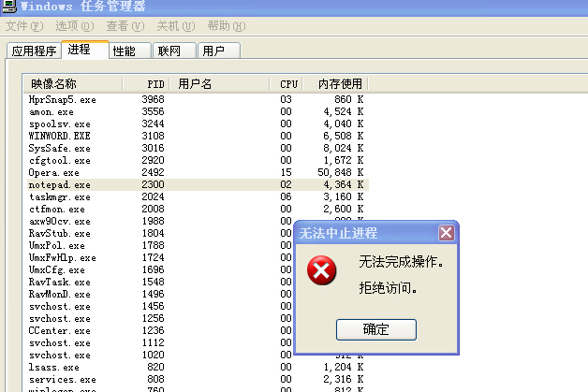
Task: Select the CCenter.exe process
Action: [x=160, y=330]
